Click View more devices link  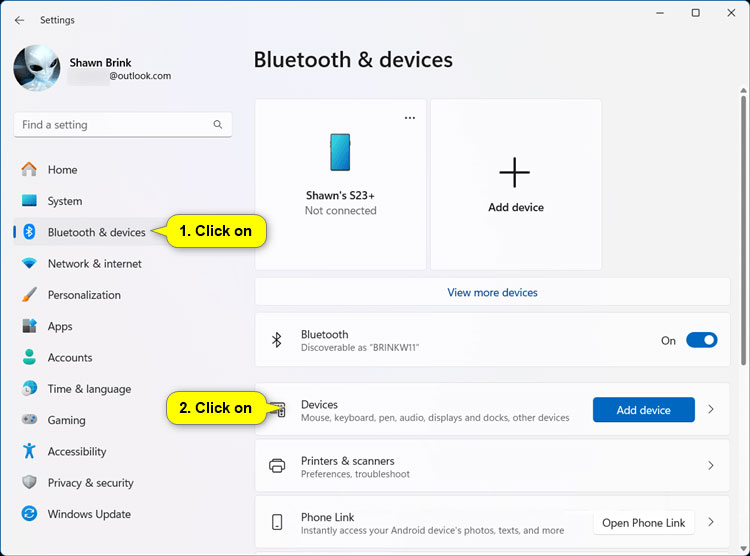click(492, 292)
